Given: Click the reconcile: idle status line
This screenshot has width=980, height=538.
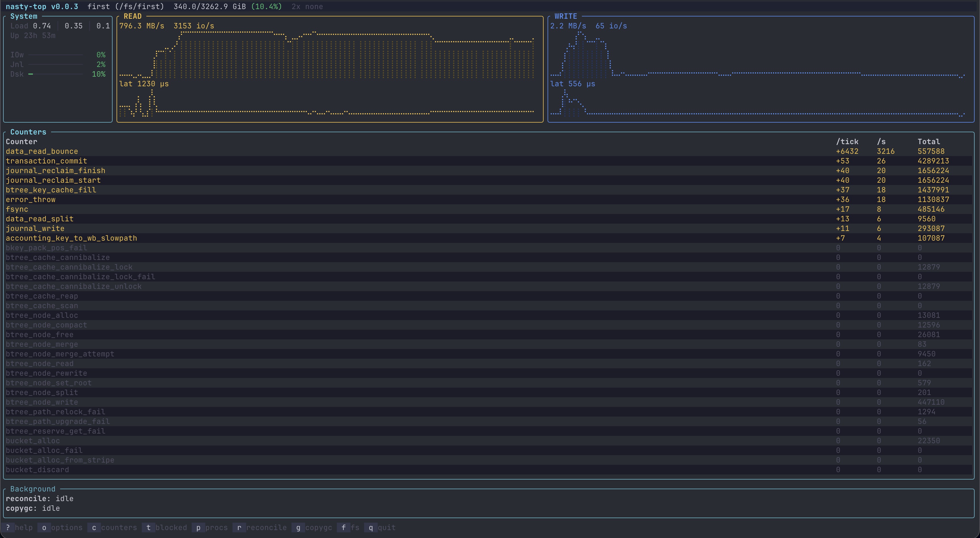Looking at the screenshot, I should [40, 498].
